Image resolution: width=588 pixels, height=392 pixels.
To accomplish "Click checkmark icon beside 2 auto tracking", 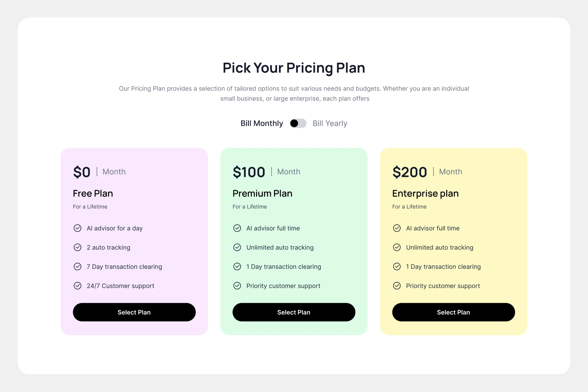I will coord(77,247).
